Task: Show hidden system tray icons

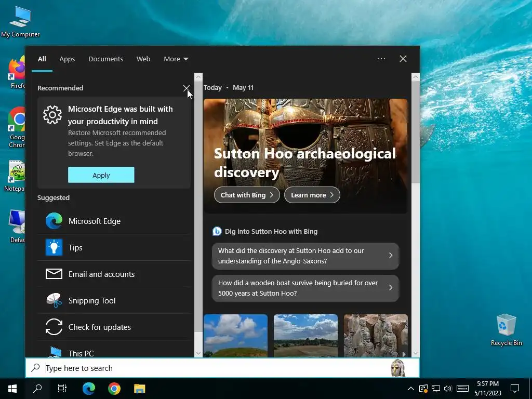Action: 410,389
